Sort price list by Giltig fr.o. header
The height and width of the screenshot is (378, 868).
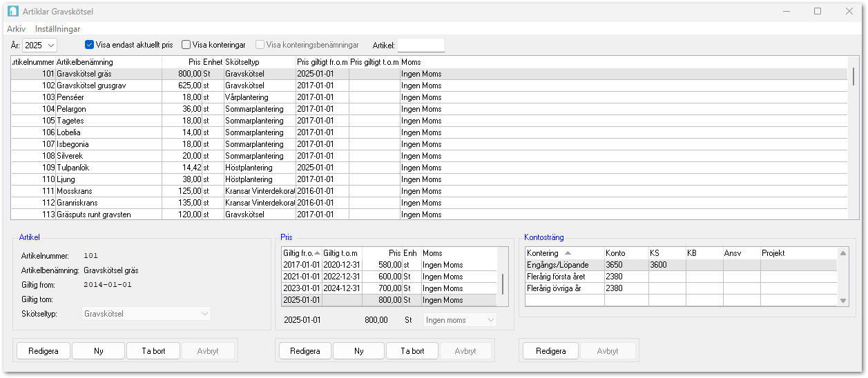[x=302, y=253]
